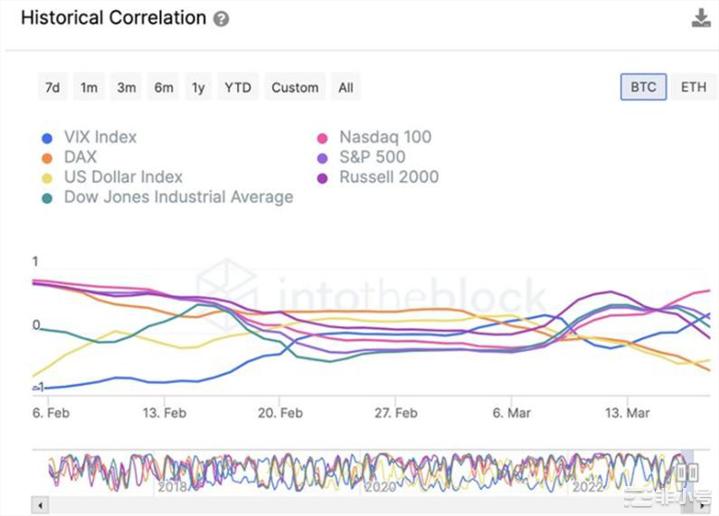This screenshot has height=516, width=719.
Task: Toggle Dow Jones Industrial Average legend
Action: (178, 198)
